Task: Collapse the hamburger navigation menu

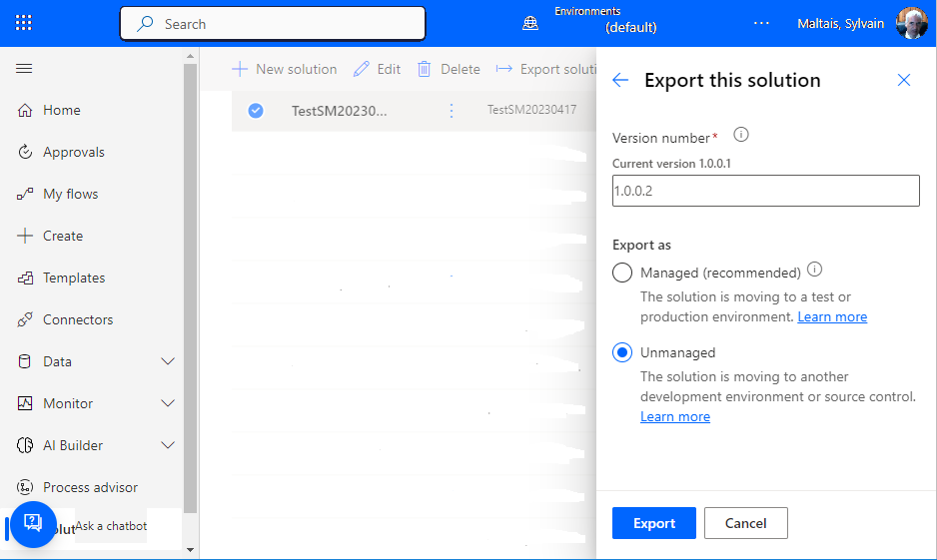Action: pos(24,69)
